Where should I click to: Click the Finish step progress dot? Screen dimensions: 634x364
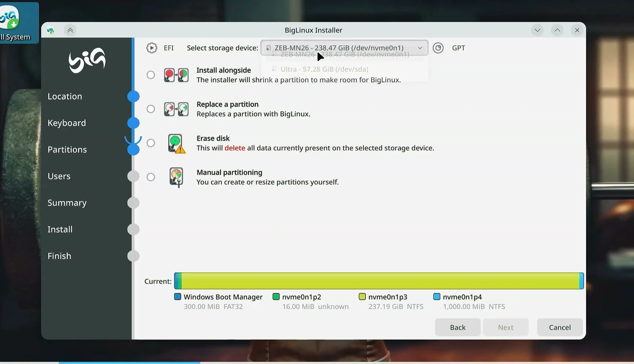coord(134,256)
